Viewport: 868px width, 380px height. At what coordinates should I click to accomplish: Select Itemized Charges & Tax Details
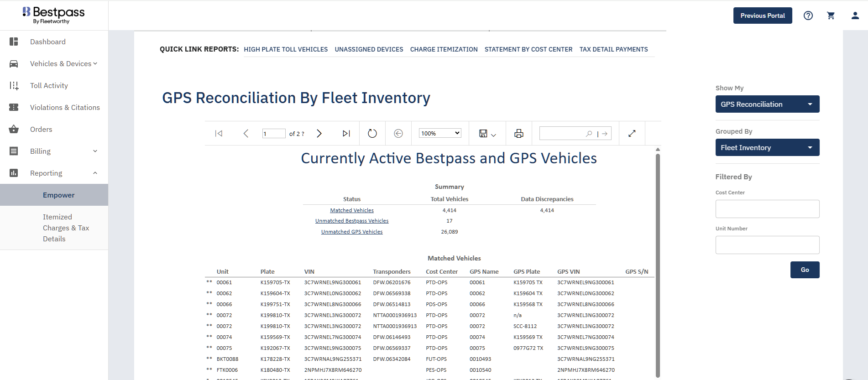(x=66, y=228)
